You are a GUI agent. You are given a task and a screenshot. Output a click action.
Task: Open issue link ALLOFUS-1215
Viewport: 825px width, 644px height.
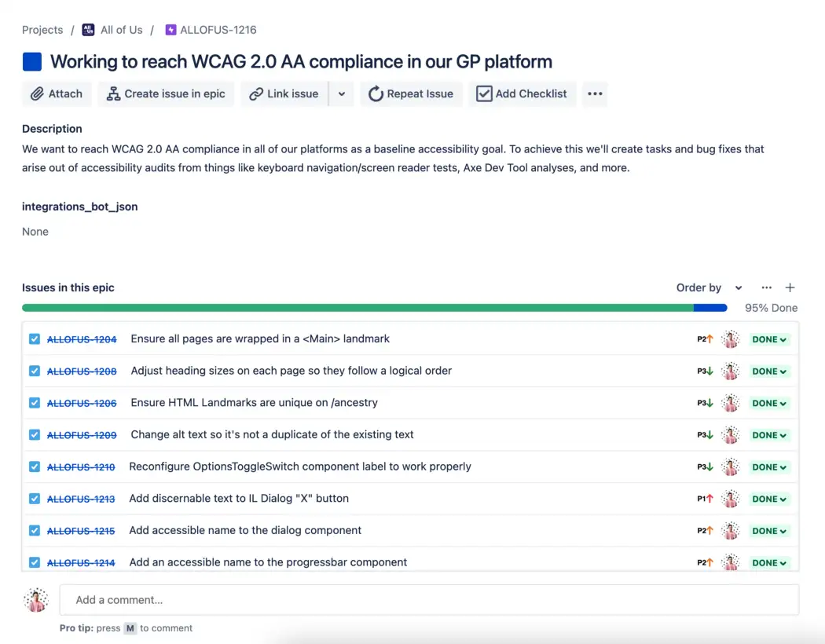pyautogui.click(x=80, y=531)
